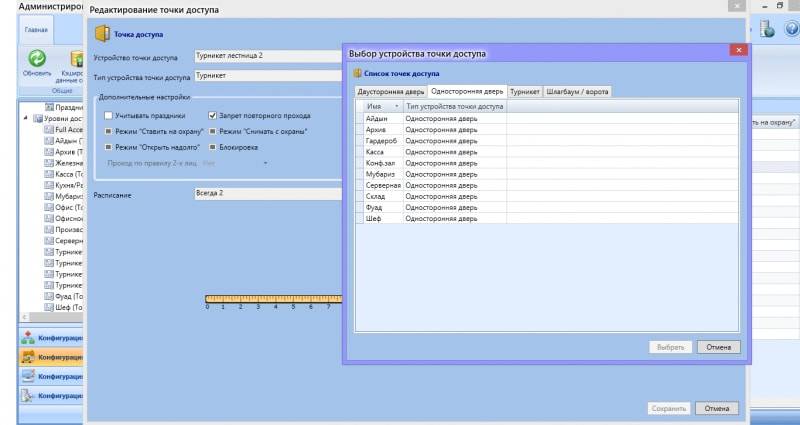Click icon beside Офис (То tree entry

click(x=49, y=207)
